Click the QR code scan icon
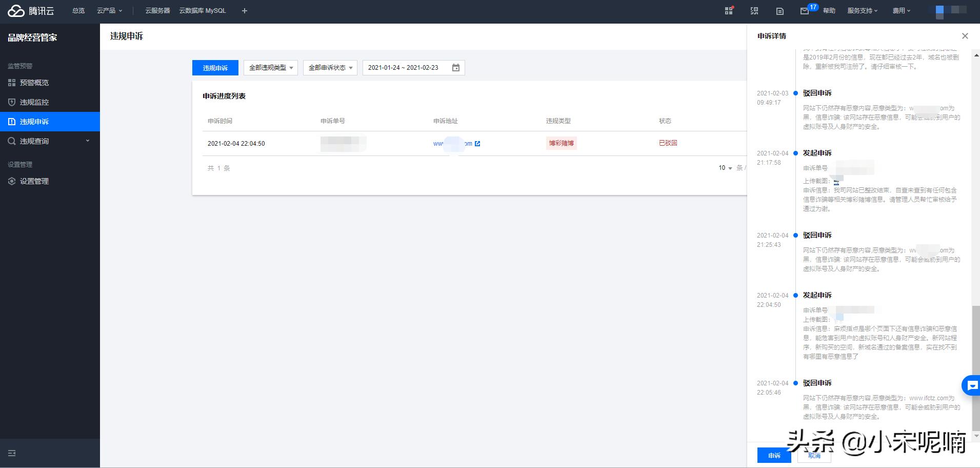The width and height of the screenshot is (980, 468). click(754, 11)
